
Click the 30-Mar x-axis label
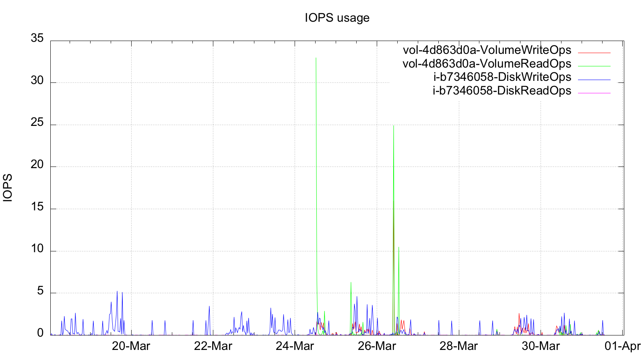[x=541, y=346]
